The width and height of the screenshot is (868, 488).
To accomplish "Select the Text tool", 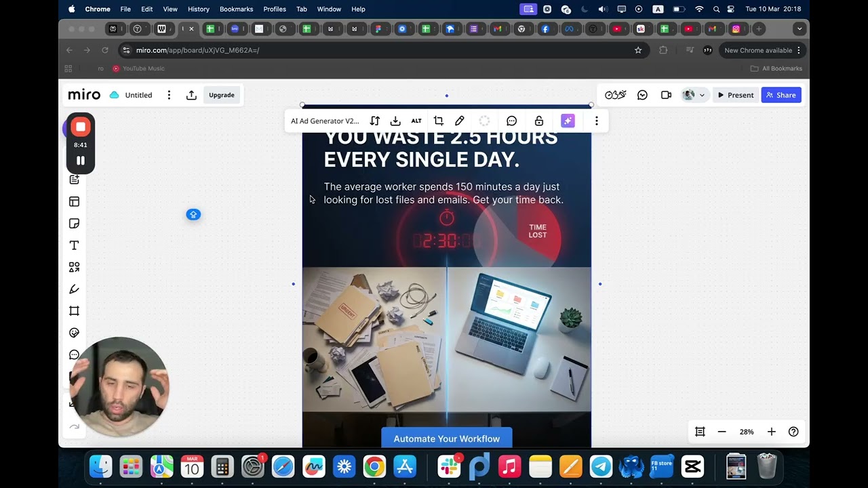I will pos(75,245).
